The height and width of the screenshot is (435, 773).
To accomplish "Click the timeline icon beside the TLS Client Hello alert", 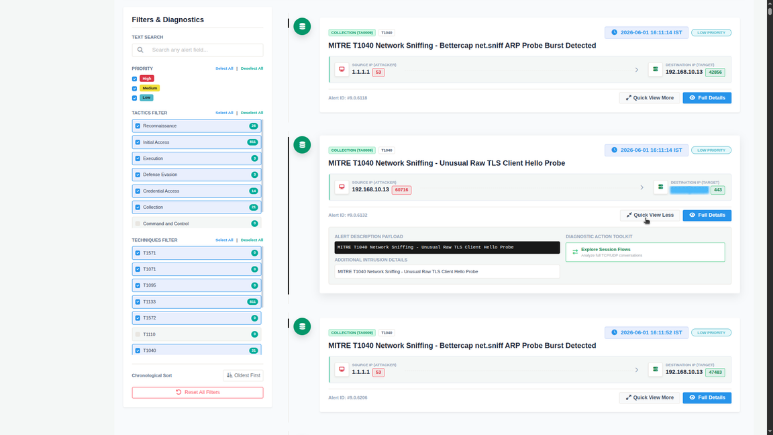I will click(x=302, y=145).
